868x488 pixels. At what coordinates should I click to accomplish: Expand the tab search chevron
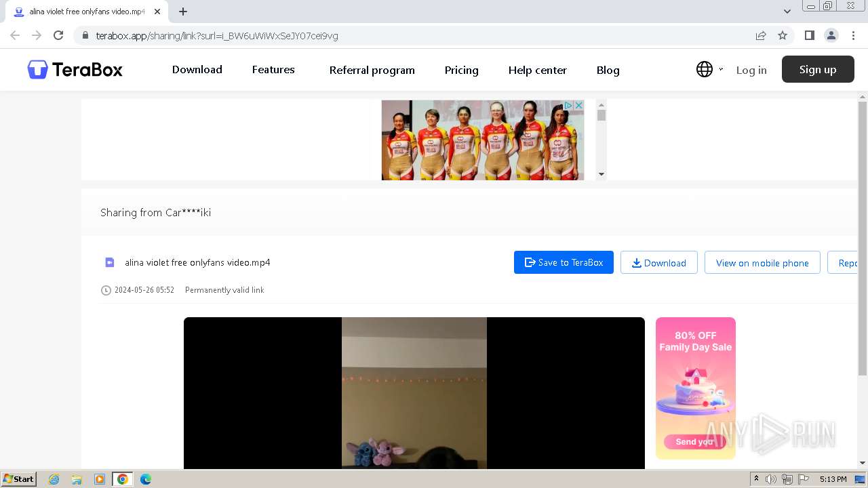pos(787,12)
